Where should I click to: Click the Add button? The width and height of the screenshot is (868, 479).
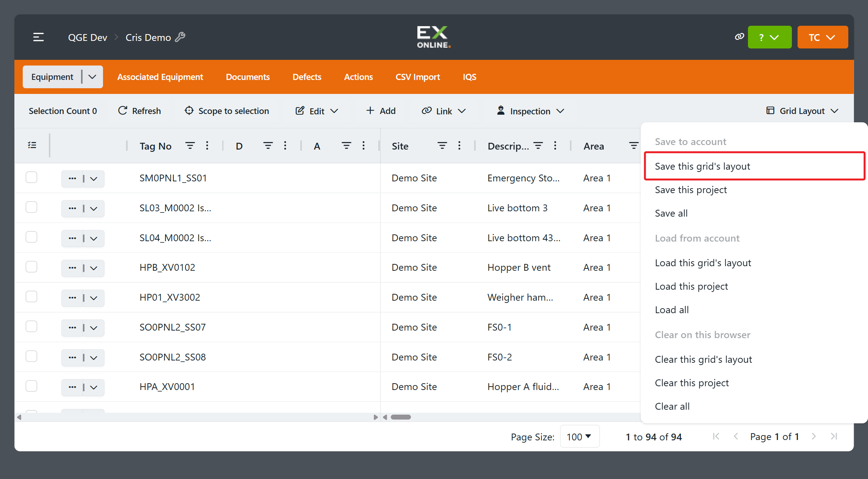[x=381, y=111]
